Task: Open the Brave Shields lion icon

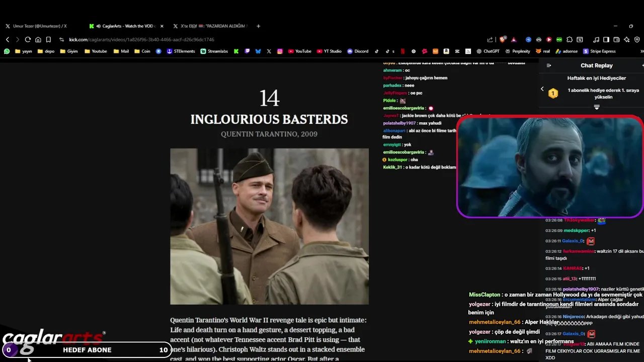Action: point(502,39)
